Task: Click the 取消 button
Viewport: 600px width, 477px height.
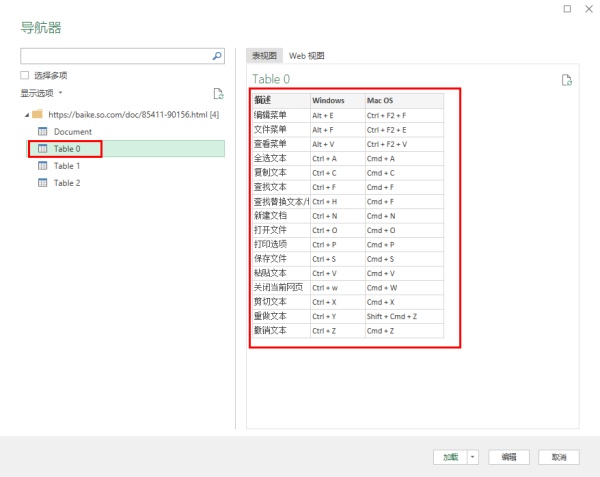Action: point(559,457)
